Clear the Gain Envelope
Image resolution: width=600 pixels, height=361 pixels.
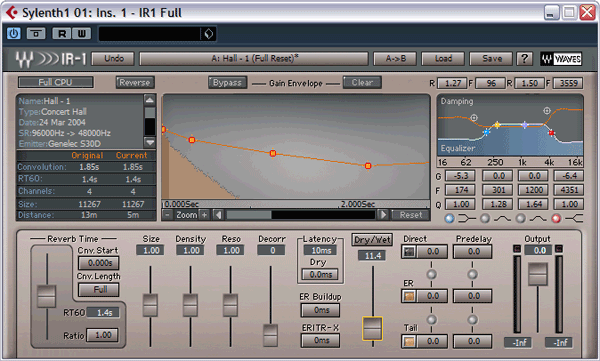point(362,83)
